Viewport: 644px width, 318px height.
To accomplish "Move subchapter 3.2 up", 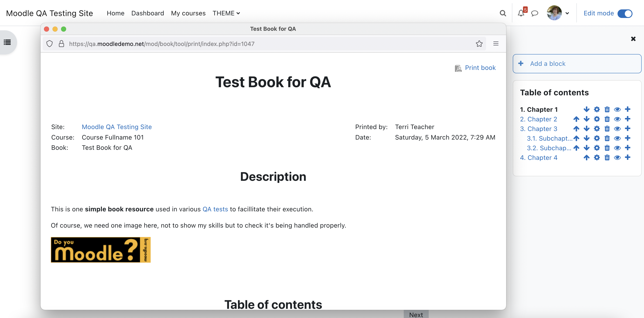I will click(576, 148).
